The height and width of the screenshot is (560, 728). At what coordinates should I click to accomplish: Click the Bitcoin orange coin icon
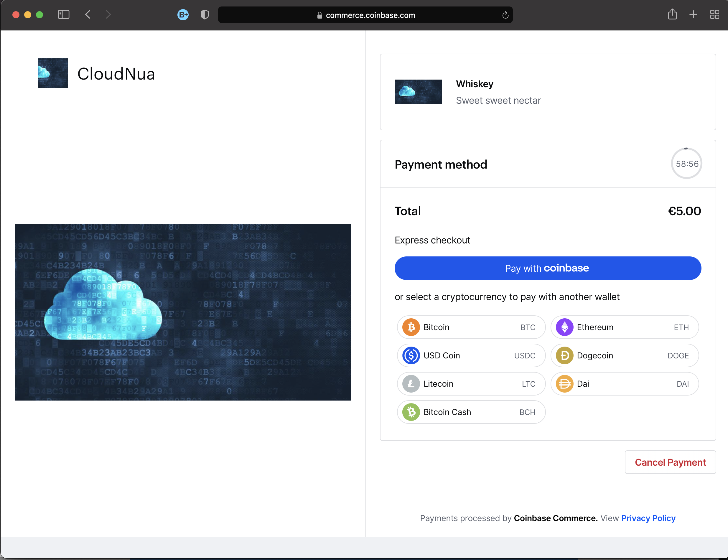coord(411,327)
